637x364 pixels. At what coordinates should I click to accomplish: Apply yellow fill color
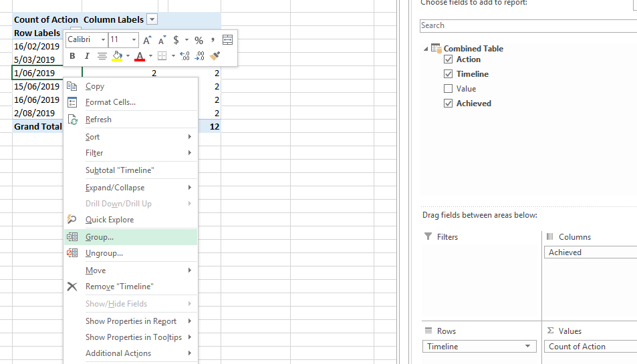(118, 56)
